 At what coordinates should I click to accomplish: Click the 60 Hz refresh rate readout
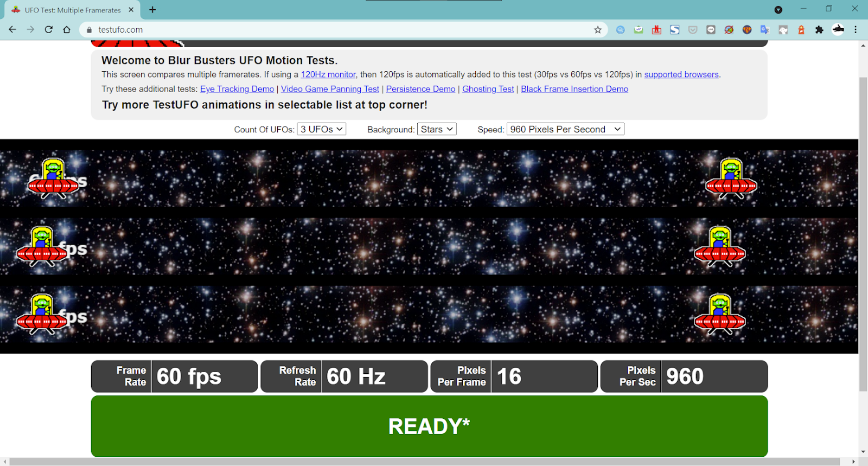(356, 376)
